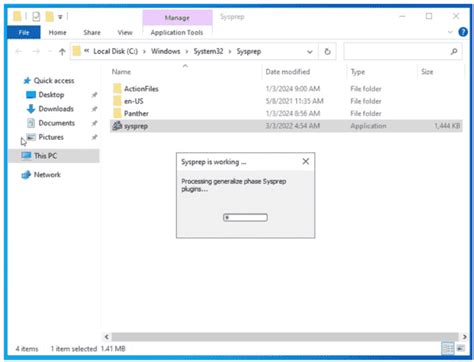The height and width of the screenshot is (362, 474).
Task: Go back with the Back arrow
Action: point(19,51)
